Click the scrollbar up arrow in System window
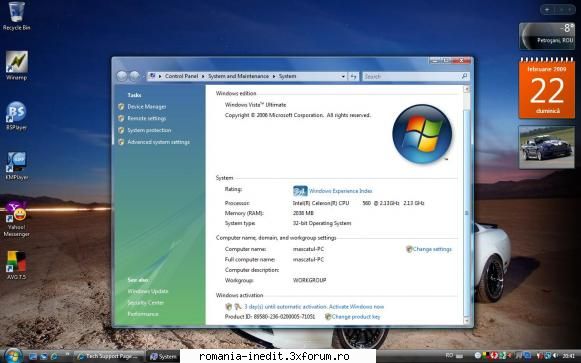The height and width of the screenshot is (363, 581). (x=467, y=89)
